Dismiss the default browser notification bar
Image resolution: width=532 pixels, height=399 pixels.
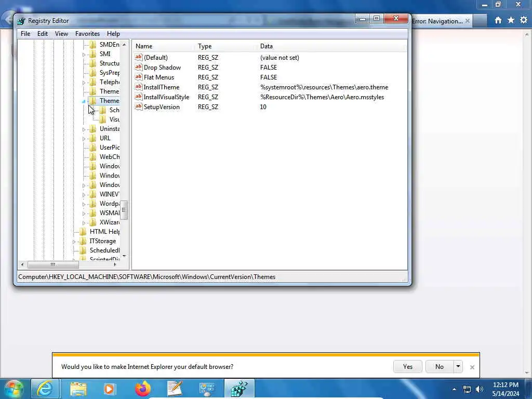point(472,367)
